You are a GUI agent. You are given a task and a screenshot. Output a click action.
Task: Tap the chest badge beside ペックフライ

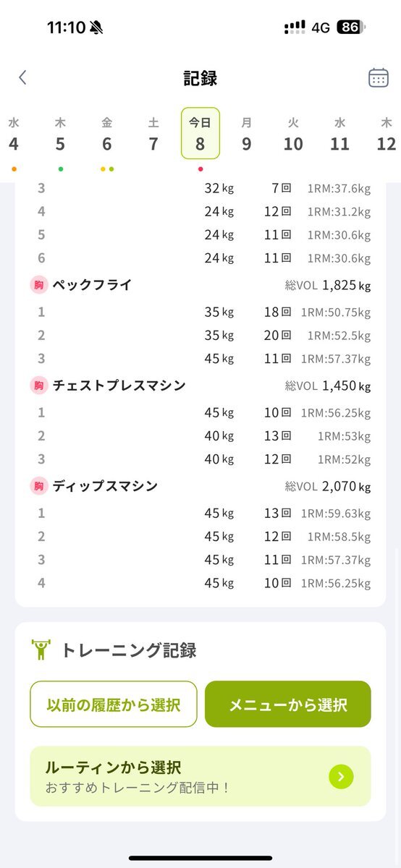pos(38,285)
